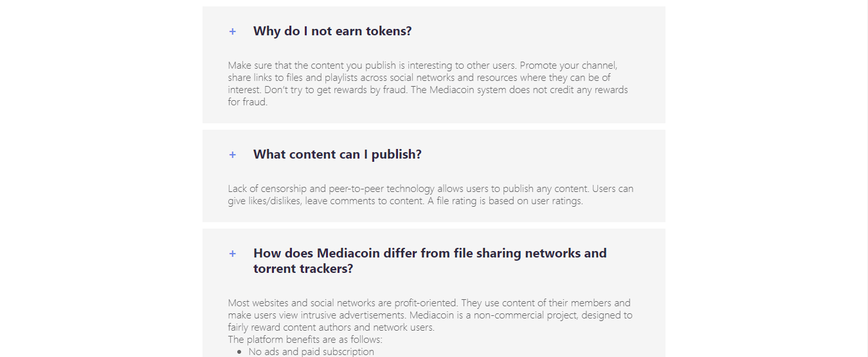Viewport: 868px width, 357px height.
Task: Click the text 'for fraud.' ending the first answer
Action: point(248,102)
